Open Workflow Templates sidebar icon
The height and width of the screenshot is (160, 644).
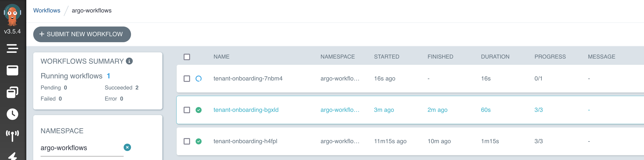(12, 70)
